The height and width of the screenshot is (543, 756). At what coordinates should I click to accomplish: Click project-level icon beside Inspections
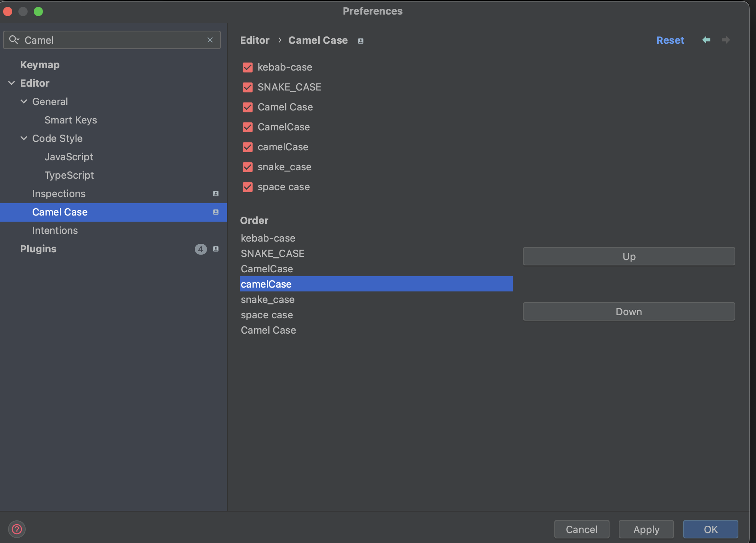(216, 194)
